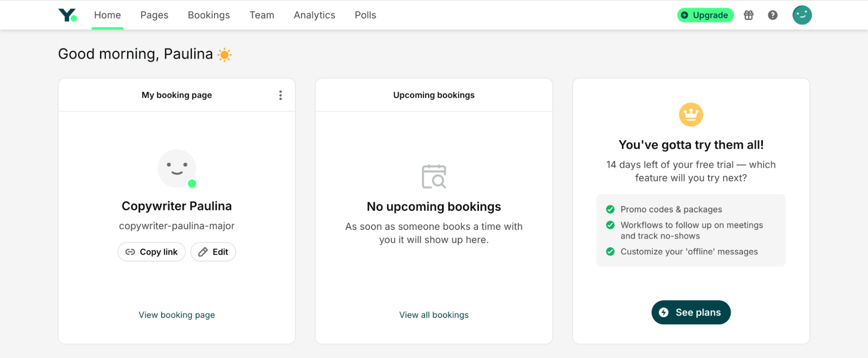
Task: Switch to the Pages tab
Action: (x=154, y=15)
